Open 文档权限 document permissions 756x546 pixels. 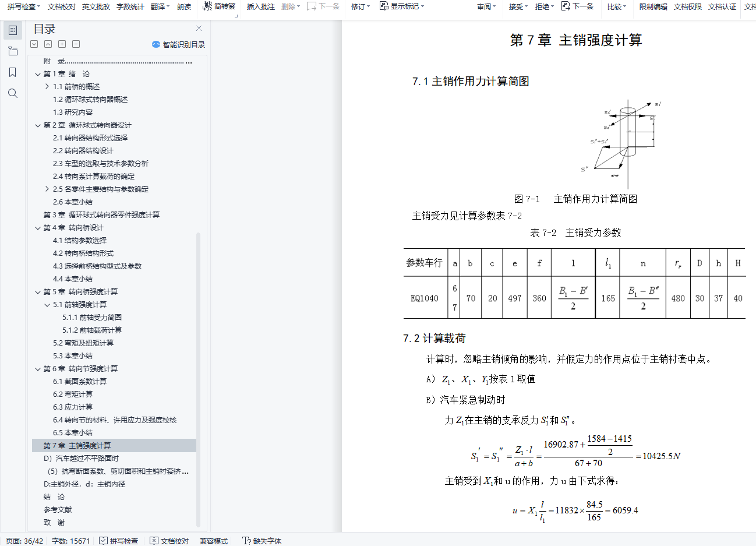(688, 6)
